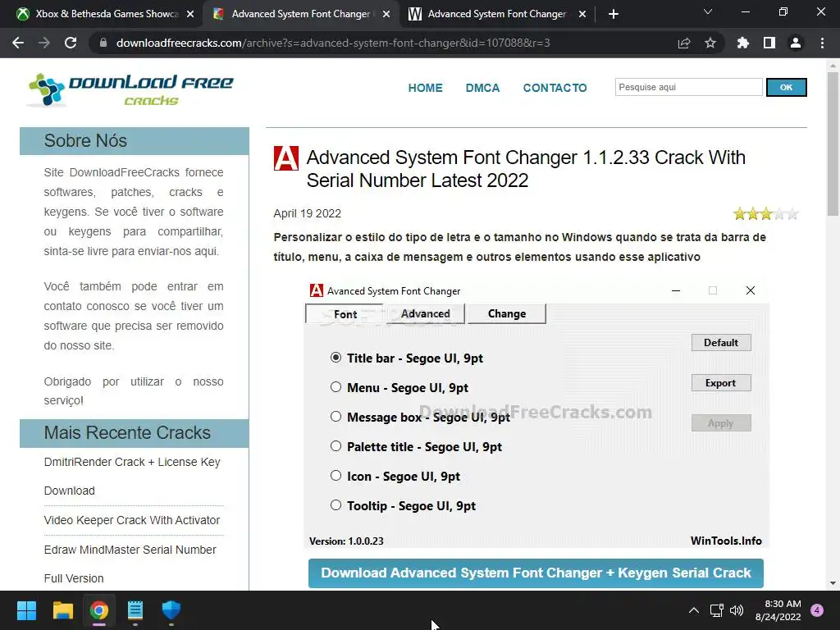Click the 'Mais Recente Cracks' sidebar heading
840x630 pixels.
point(135,433)
